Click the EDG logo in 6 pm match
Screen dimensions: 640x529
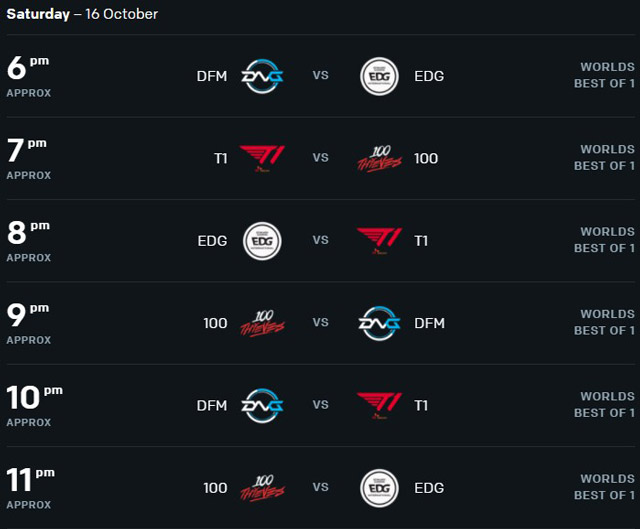pos(379,76)
